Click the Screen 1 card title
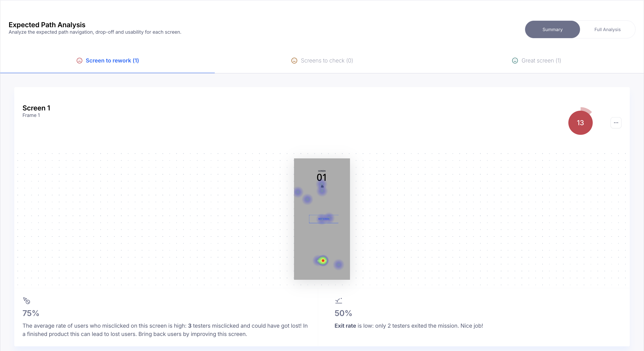The width and height of the screenshot is (644, 351). 36,108
